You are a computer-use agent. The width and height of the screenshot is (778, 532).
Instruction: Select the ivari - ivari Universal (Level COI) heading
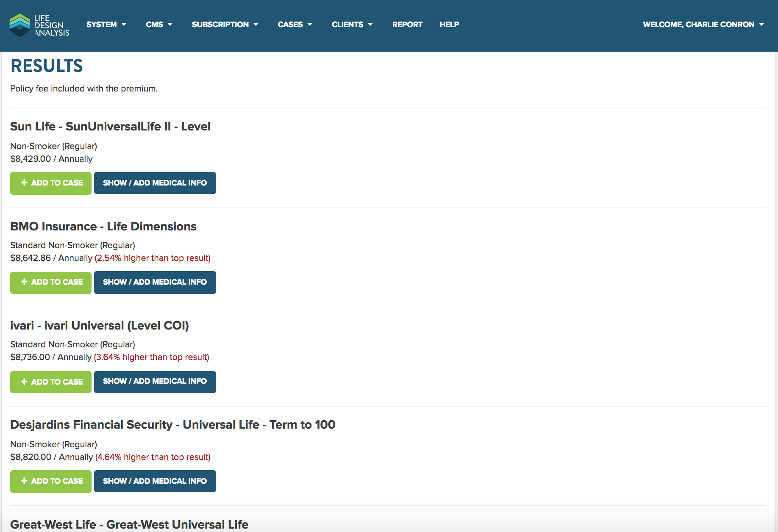(x=100, y=326)
